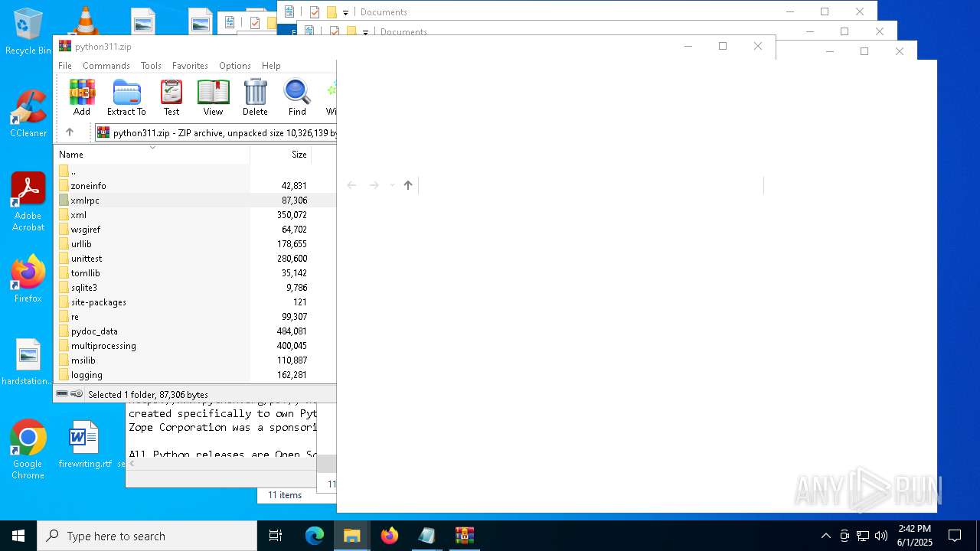This screenshot has width=980, height=551.
Task: Click the horizontal scrollbar in text viewer
Action: [222, 464]
